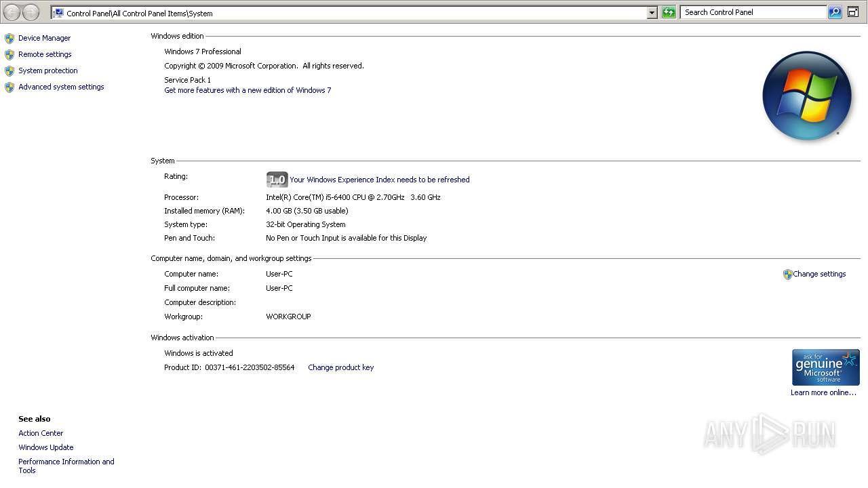The image size is (868, 488).
Task: Select the Windows 7 Professional text
Action: [203, 52]
